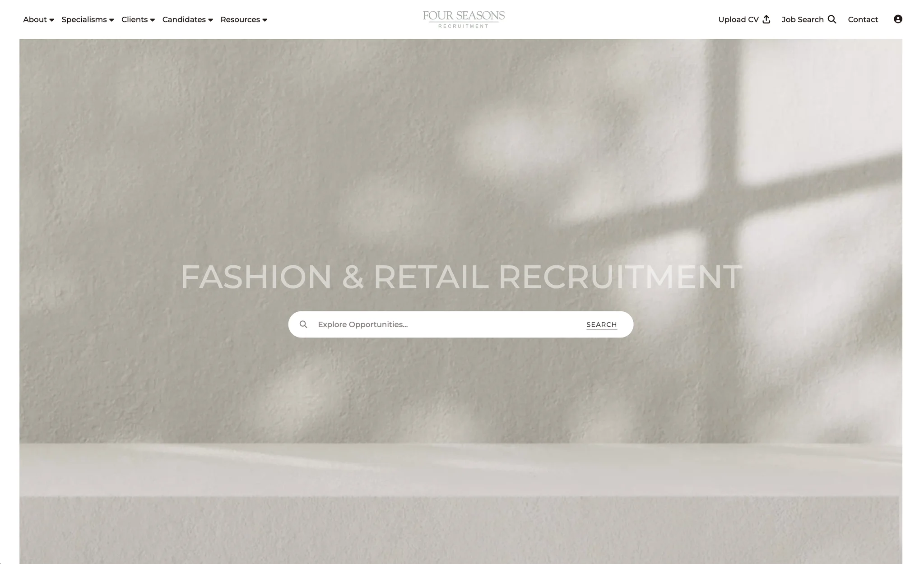This screenshot has width=924, height=564.
Task: Open the About menu item
Action: point(35,19)
